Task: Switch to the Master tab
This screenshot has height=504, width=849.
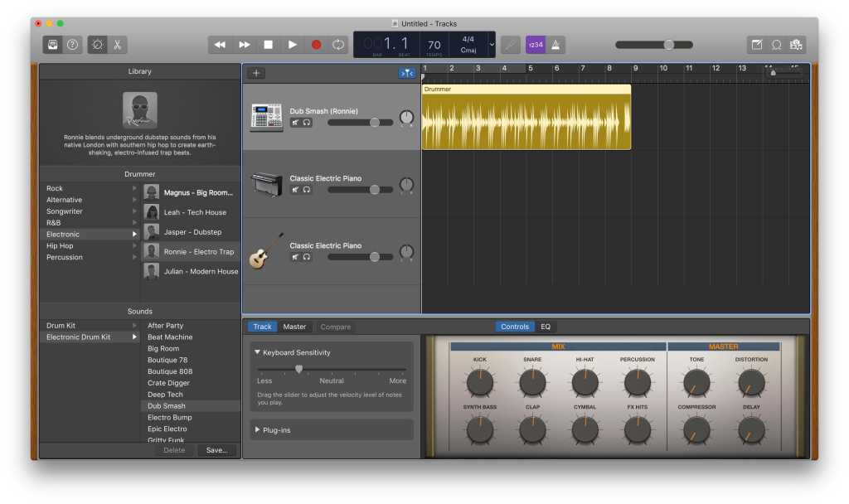Action: coord(294,327)
